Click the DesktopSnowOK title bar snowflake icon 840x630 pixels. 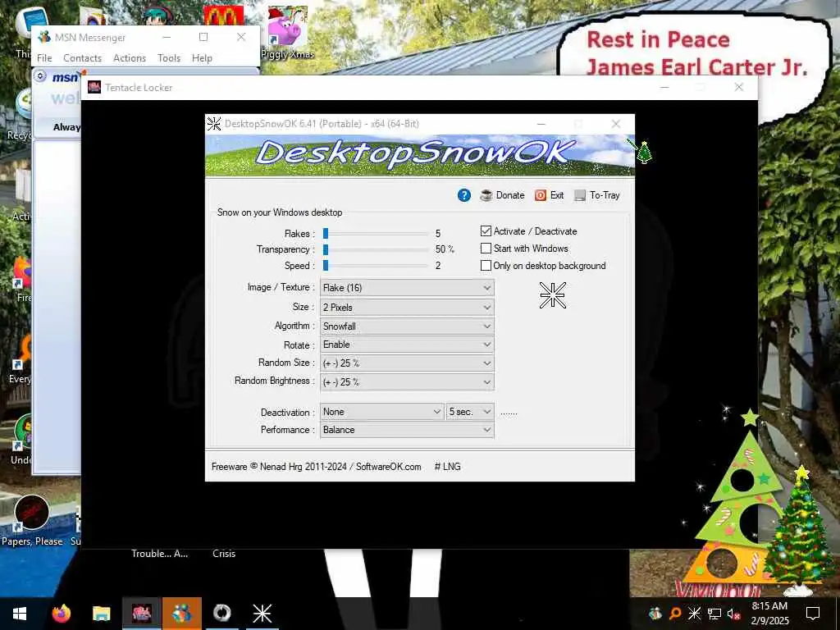coord(214,124)
